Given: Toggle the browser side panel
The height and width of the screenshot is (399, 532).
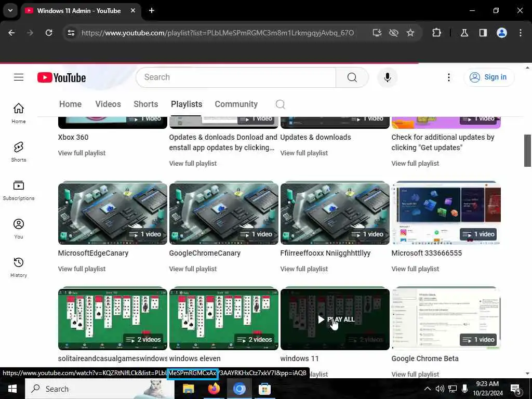Looking at the screenshot, I should click(x=483, y=33).
